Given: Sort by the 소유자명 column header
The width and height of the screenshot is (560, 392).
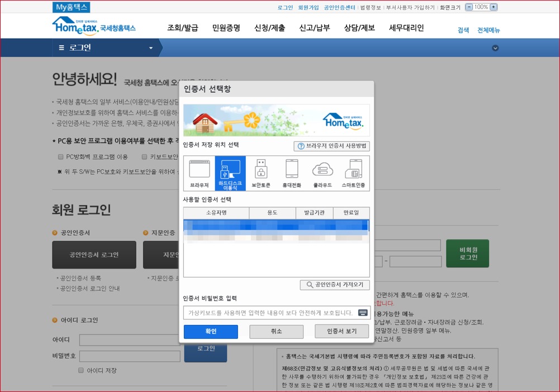Looking at the screenshot, I should [216, 213].
